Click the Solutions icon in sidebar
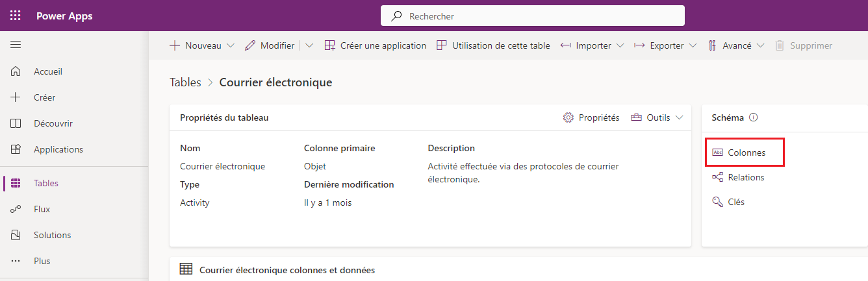 (16, 235)
